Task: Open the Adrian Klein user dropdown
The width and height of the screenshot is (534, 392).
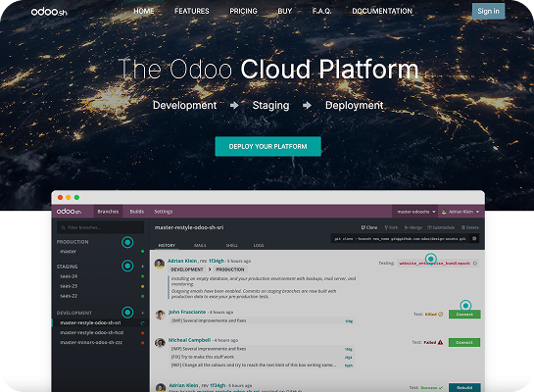Action: point(461,212)
